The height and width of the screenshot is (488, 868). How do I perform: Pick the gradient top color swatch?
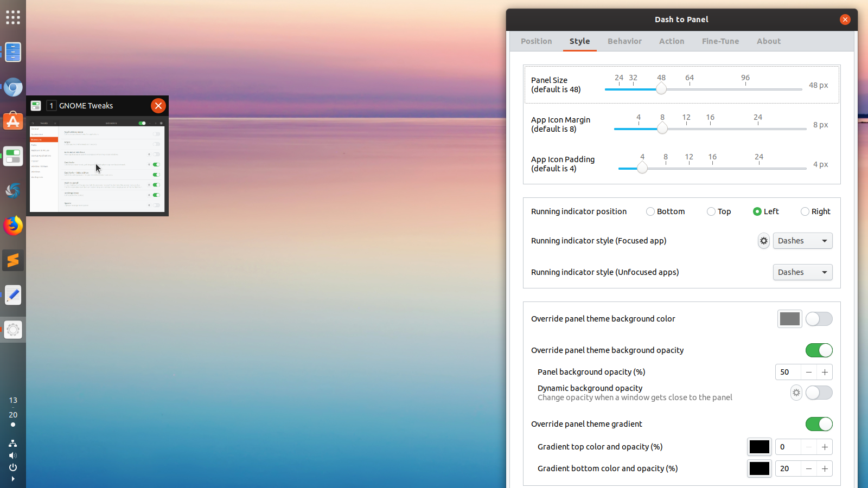tap(759, 447)
